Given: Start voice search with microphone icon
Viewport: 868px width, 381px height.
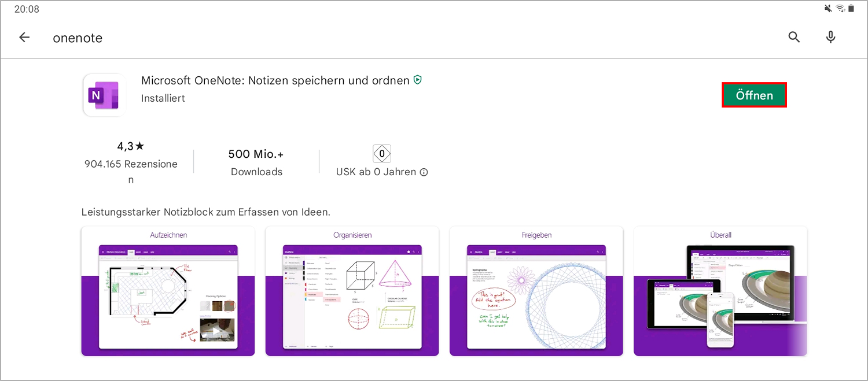Looking at the screenshot, I should click(830, 38).
